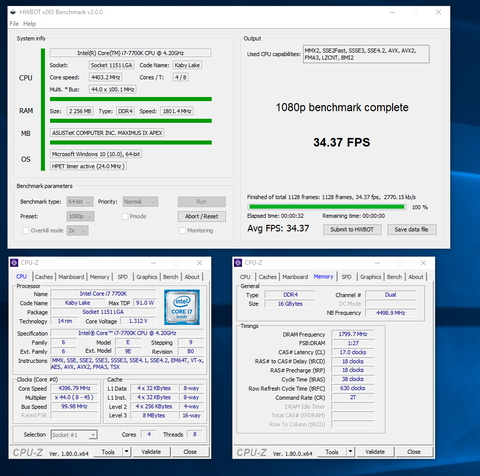Toggle the Monitoring checkbox
The height and width of the screenshot is (476, 480).
pyautogui.click(x=182, y=230)
